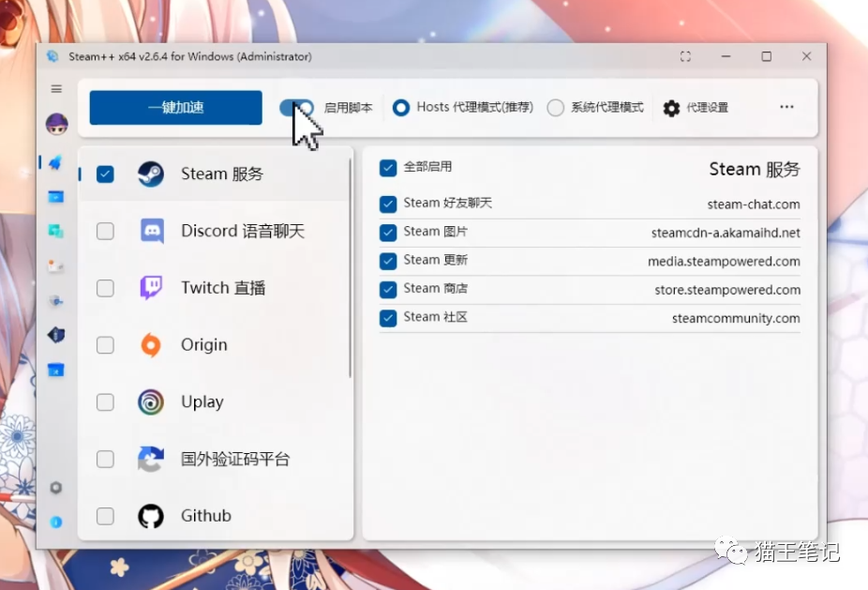Select 国外验证码平台 list item
Screen dimensions: 868x590
click(215, 460)
